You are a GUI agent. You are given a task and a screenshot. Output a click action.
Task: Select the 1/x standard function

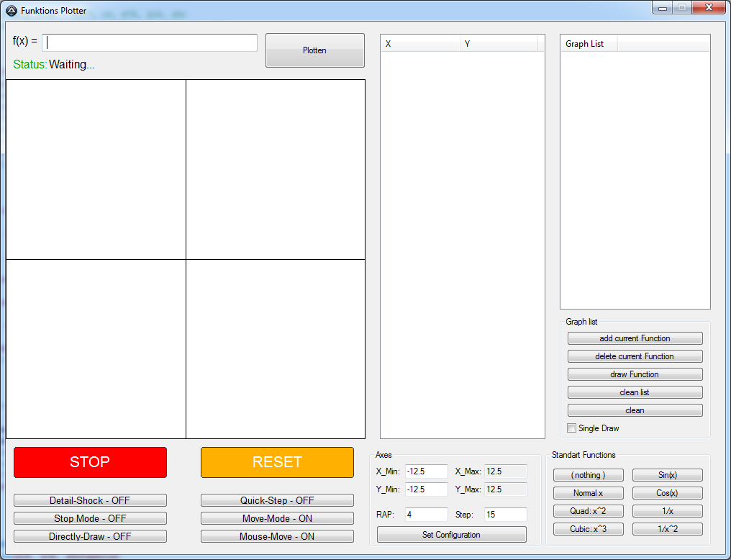coord(667,511)
